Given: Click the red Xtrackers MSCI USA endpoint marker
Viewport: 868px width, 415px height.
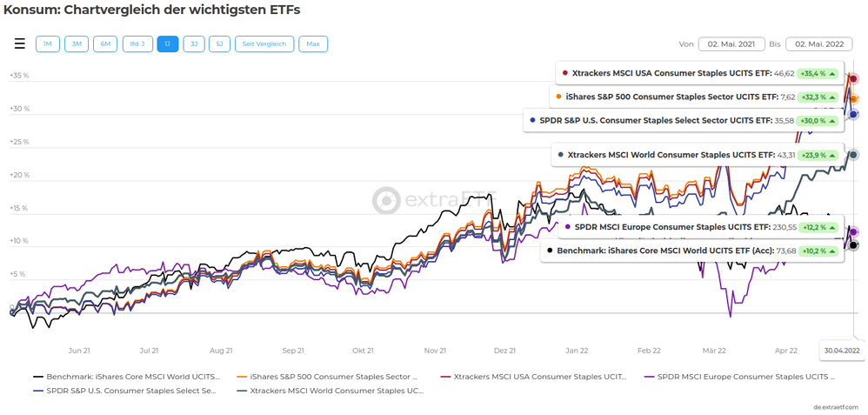Looking at the screenshot, I should (x=853, y=79).
